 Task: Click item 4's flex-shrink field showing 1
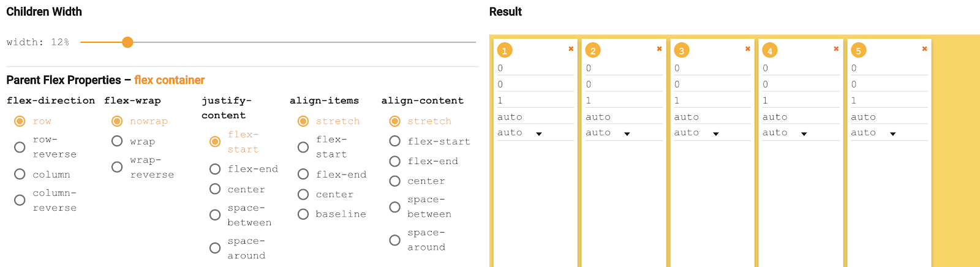(x=801, y=100)
